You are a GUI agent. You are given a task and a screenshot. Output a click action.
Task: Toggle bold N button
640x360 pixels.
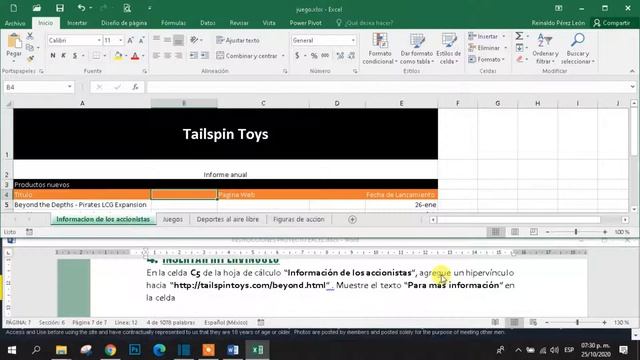click(x=53, y=56)
